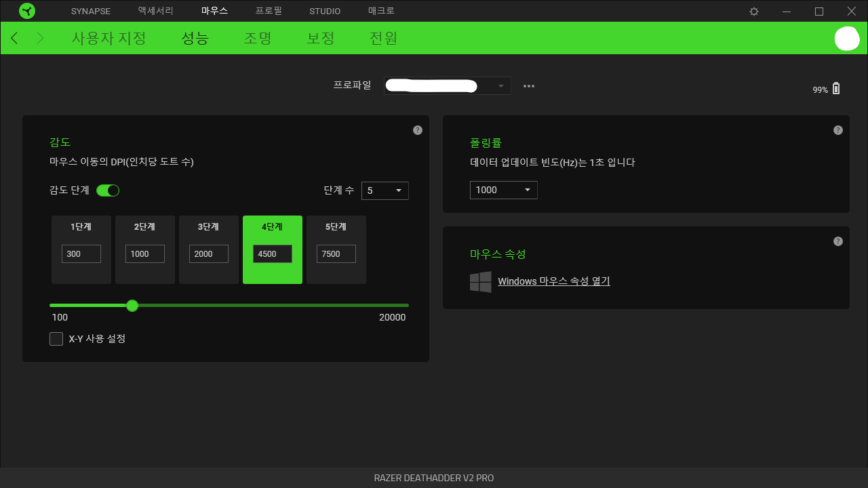
Task: Open the help icon on mouse properties panel
Action: 838,241
